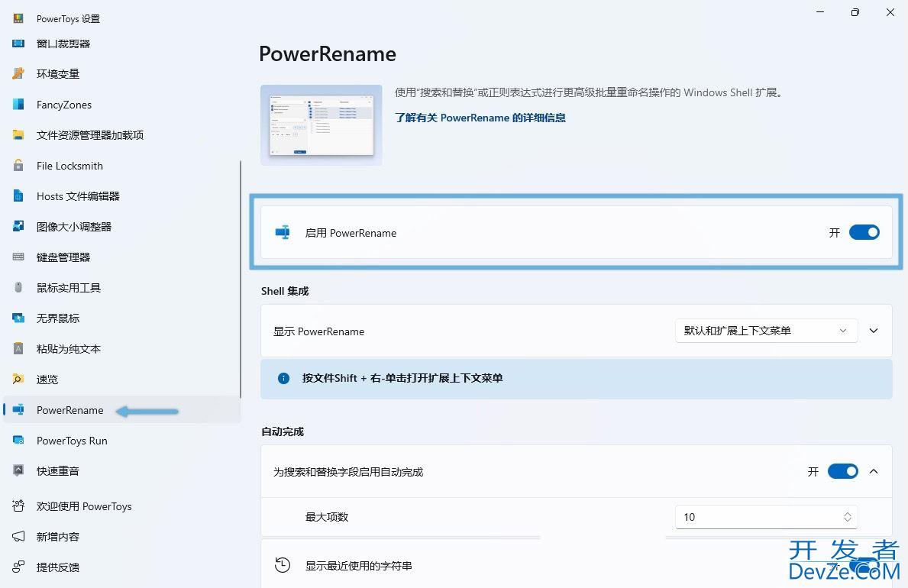The height and width of the screenshot is (588, 908).
Task: Click the 提供反馈 feedback icon
Action: (18, 567)
